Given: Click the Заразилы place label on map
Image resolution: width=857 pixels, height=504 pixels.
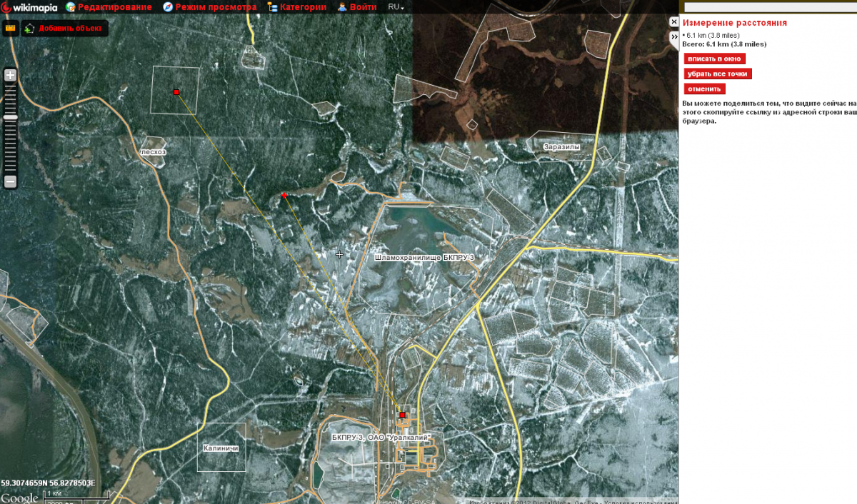Looking at the screenshot, I should pyautogui.click(x=561, y=147).
